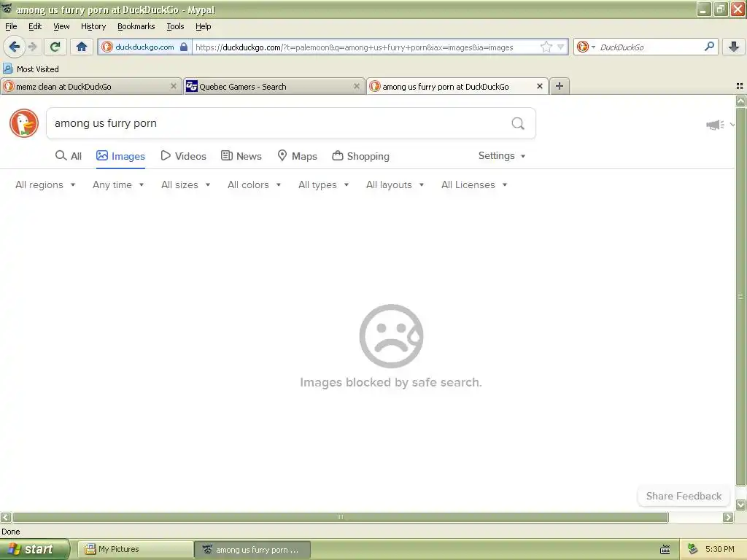Click the search bar magnifier icon in toolbar
Image resolution: width=747 pixels, height=560 pixels.
click(x=709, y=47)
